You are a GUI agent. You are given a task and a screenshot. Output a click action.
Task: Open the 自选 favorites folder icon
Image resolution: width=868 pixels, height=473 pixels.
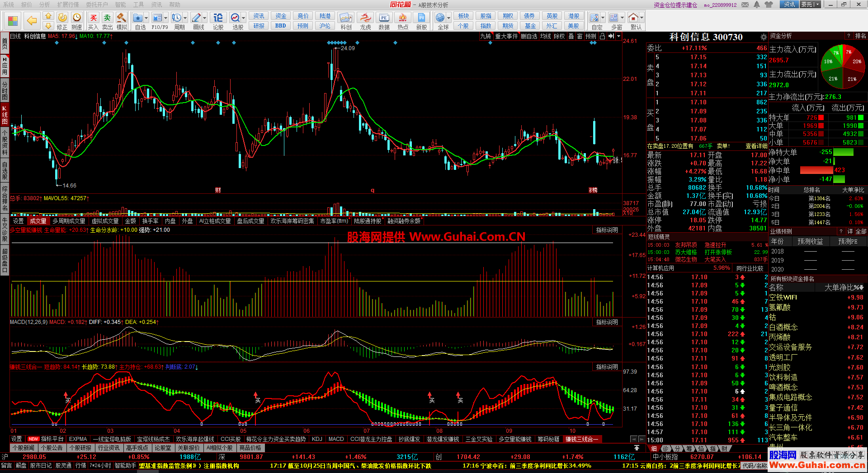138,18
